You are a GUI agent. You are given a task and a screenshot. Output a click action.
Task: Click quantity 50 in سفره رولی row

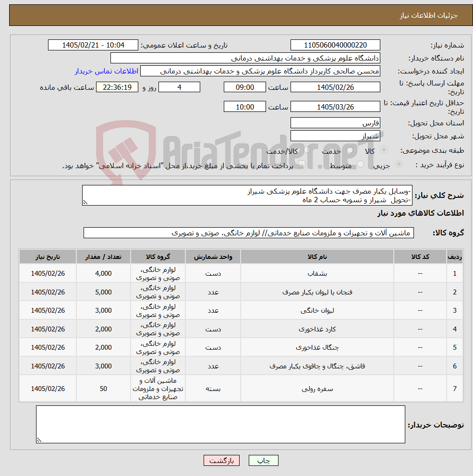pyautogui.click(x=103, y=389)
